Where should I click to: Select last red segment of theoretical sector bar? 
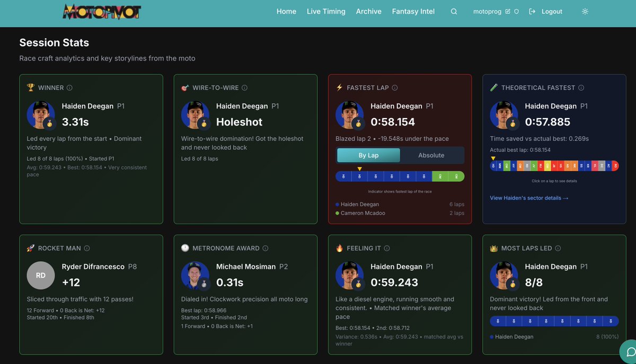pyautogui.click(x=615, y=166)
